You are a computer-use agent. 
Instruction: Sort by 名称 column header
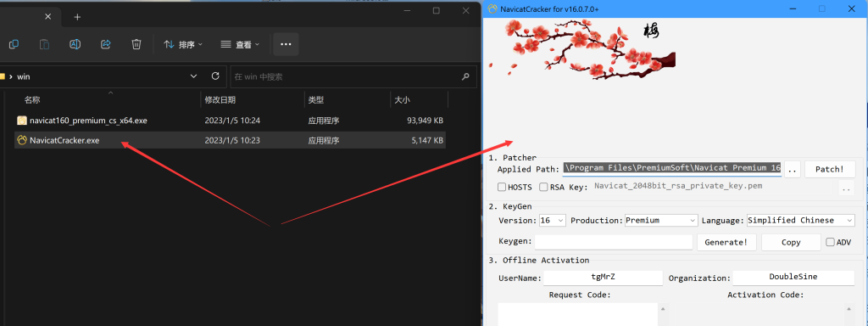pyautogui.click(x=32, y=100)
